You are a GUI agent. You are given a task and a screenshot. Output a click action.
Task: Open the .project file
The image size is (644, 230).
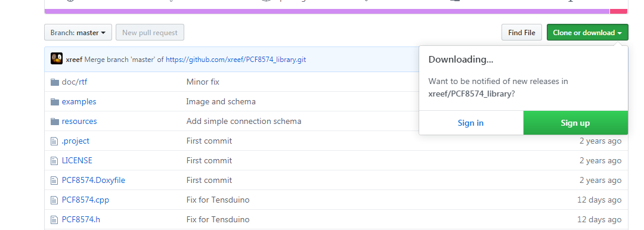point(76,141)
